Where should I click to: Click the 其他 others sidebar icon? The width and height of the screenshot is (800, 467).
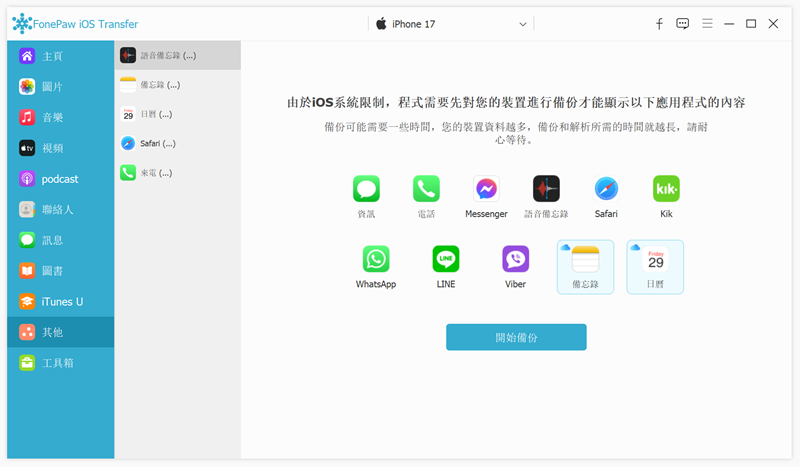point(27,332)
